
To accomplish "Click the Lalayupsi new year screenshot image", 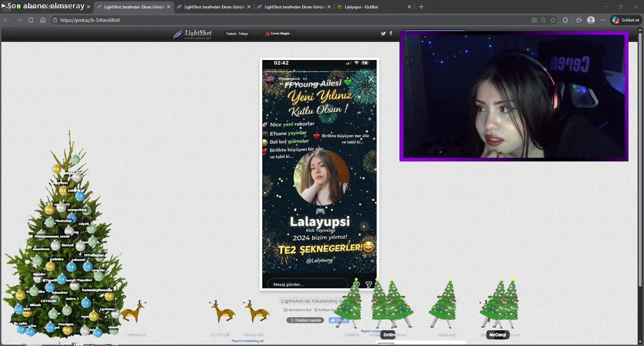I will tap(319, 174).
